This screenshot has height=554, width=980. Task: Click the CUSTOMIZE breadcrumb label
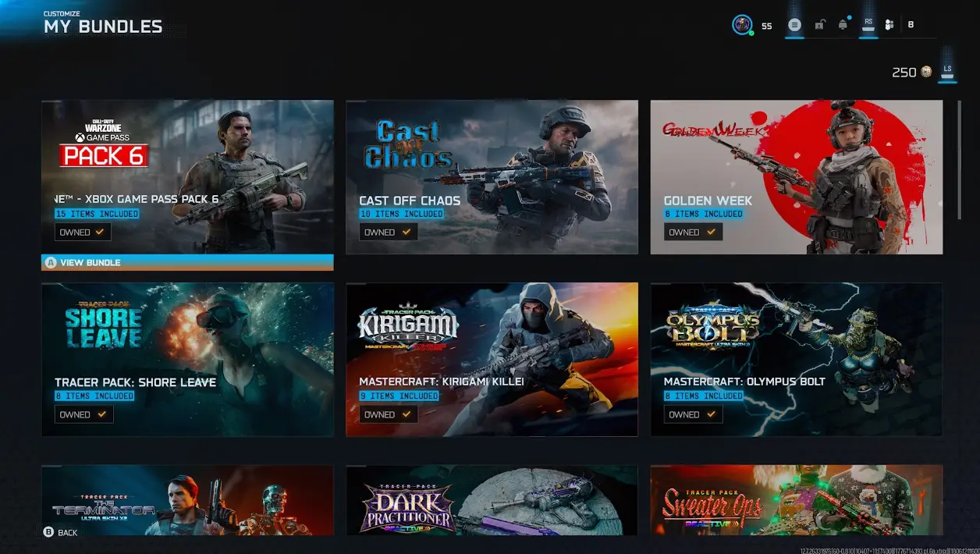[62, 13]
